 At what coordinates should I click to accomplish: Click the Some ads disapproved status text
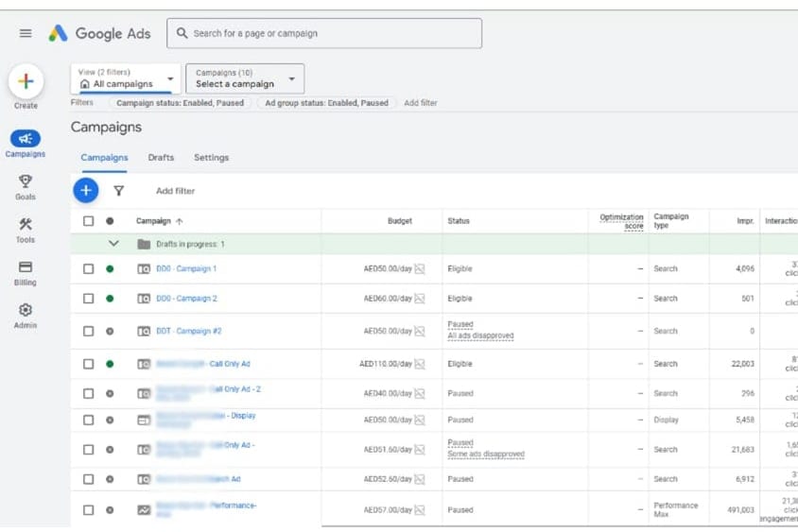click(x=486, y=455)
